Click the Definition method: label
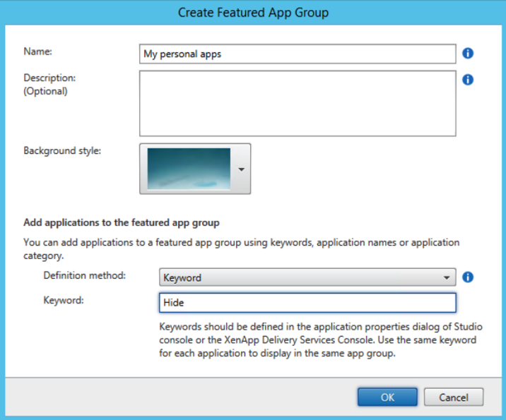This screenshot has height=420, width=506. point(85,275)
